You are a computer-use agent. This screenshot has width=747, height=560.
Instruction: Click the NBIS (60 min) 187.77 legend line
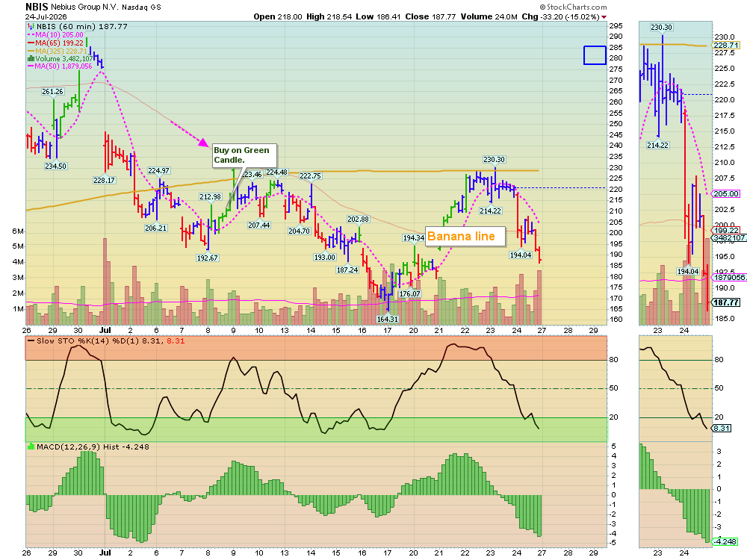78,27
